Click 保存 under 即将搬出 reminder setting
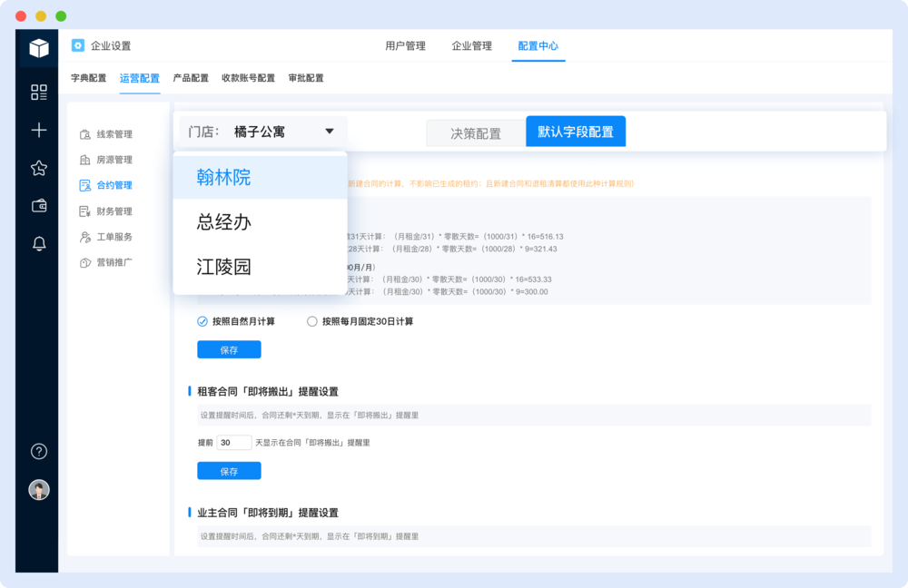The height and width of the screenshot is (588, 908). [x=229, y=471]
